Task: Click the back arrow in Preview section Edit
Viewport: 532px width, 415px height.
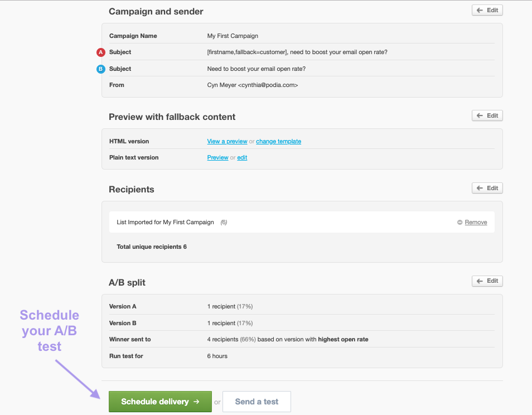Action: click(x=480, y=115)
